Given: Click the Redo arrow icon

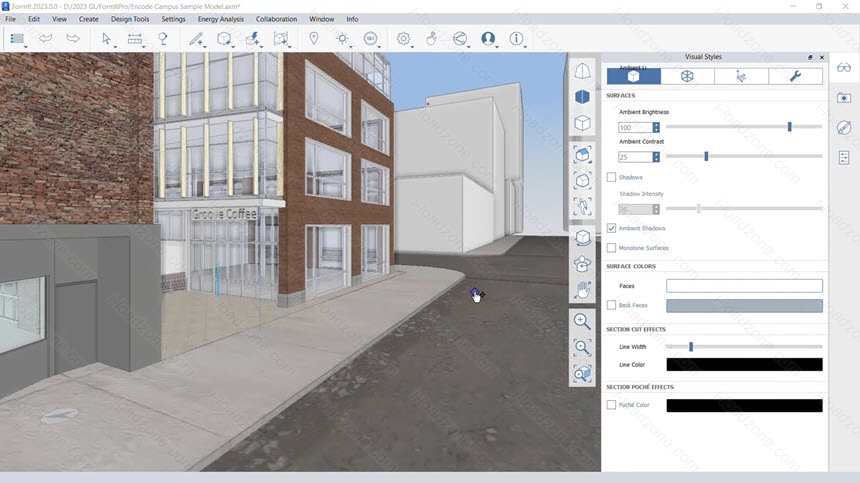Looking at the screenshot, I should click(x=72, y=38).
